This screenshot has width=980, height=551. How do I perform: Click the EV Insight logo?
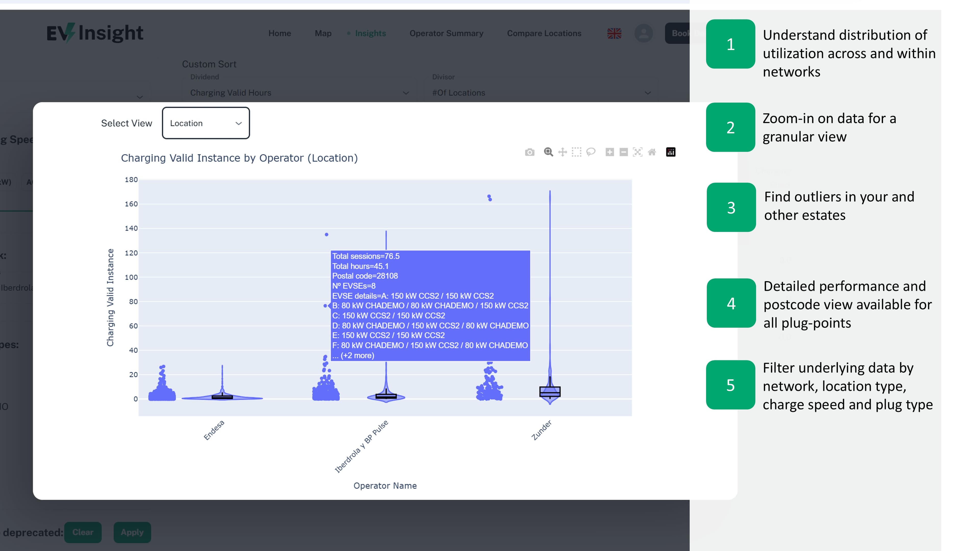pos(95,33)
